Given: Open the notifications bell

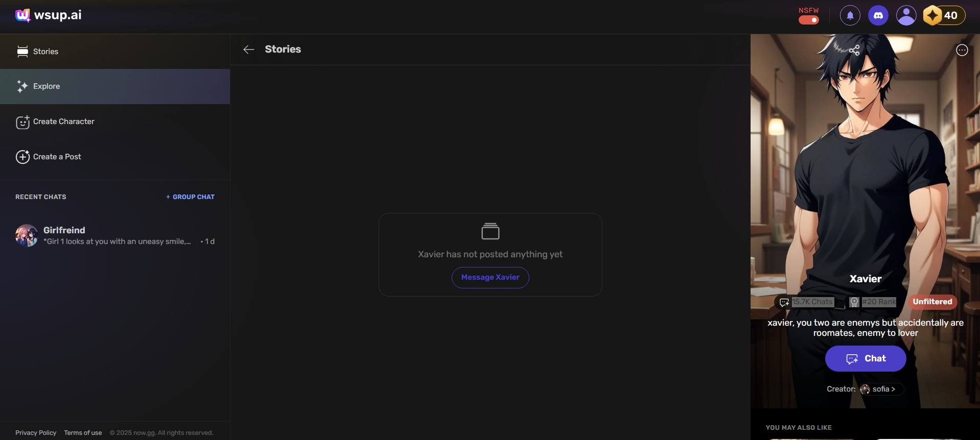Looking at the screenshot, I should pos(850,15).
